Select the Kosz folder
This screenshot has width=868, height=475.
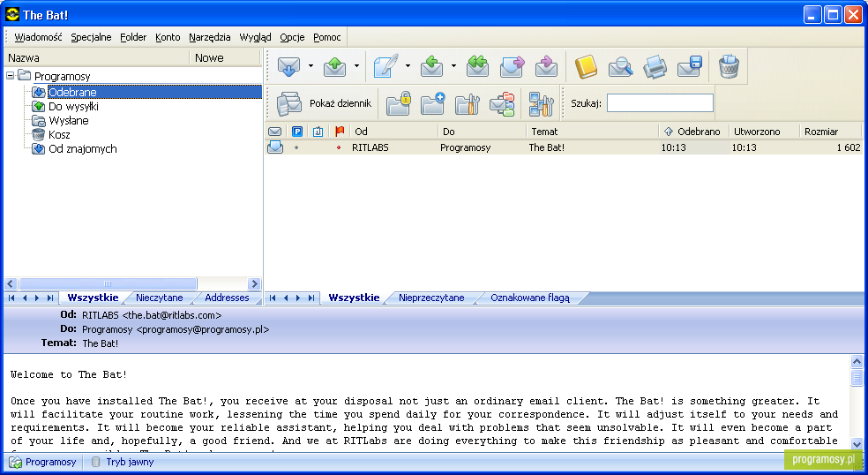(x=59, y=135)
